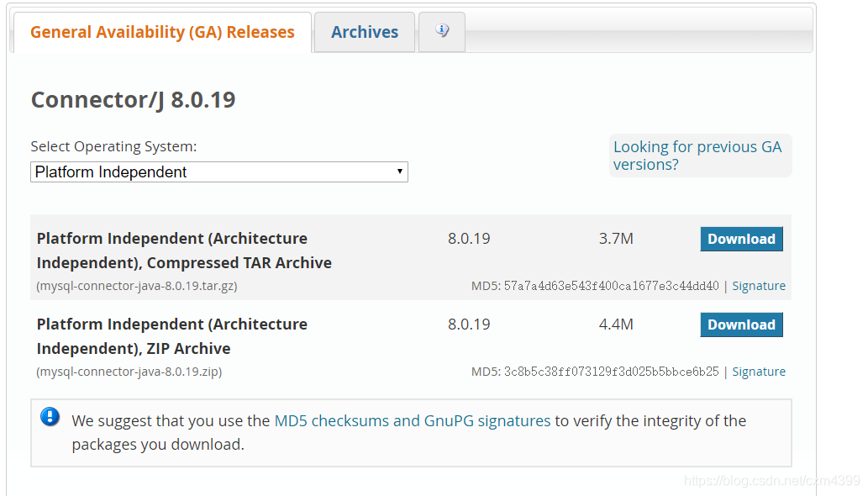This screenshot has width=868, height=496.
Task: Click the blue exclamation notice icon
Action: [50, 417]
